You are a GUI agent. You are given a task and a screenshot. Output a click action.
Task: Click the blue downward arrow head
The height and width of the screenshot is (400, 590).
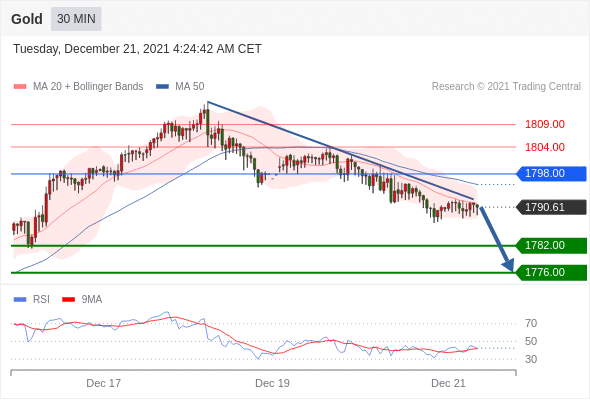pyautogui.click(x=508, y=265)
